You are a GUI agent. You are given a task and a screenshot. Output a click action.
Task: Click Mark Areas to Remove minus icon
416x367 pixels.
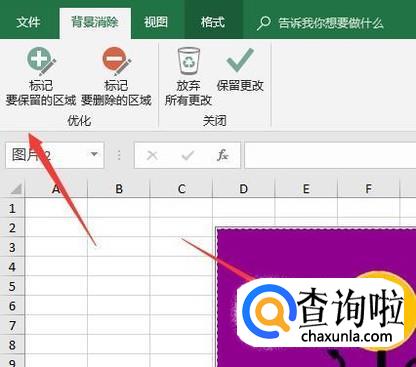[x=116, y=61]
